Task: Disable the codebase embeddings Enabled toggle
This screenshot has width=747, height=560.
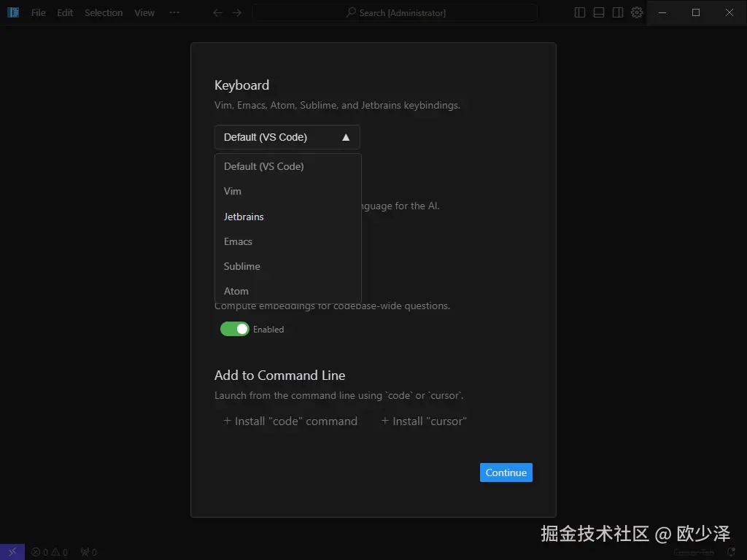Action: click(234, 329)
